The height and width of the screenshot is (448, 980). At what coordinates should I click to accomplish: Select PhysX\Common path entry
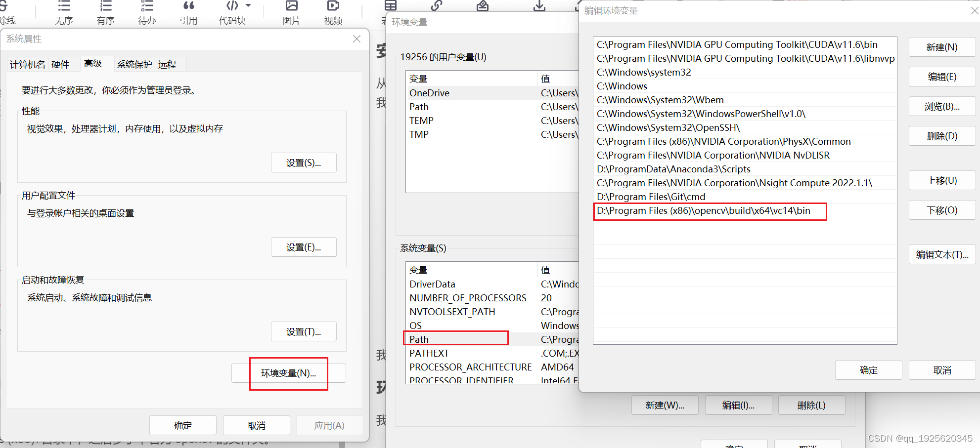pos(745,141)
